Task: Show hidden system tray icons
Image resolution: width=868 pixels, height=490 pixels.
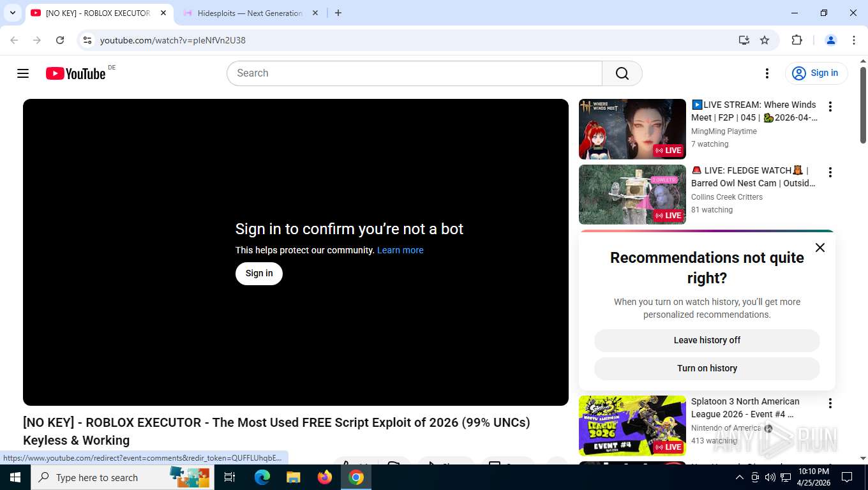Action: pos(740,477)
